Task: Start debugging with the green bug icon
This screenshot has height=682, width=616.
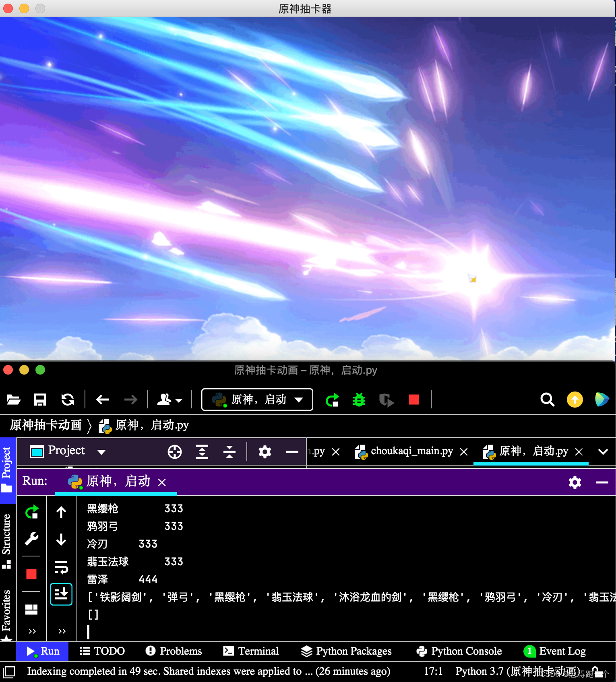Action: tap(359, 400)
